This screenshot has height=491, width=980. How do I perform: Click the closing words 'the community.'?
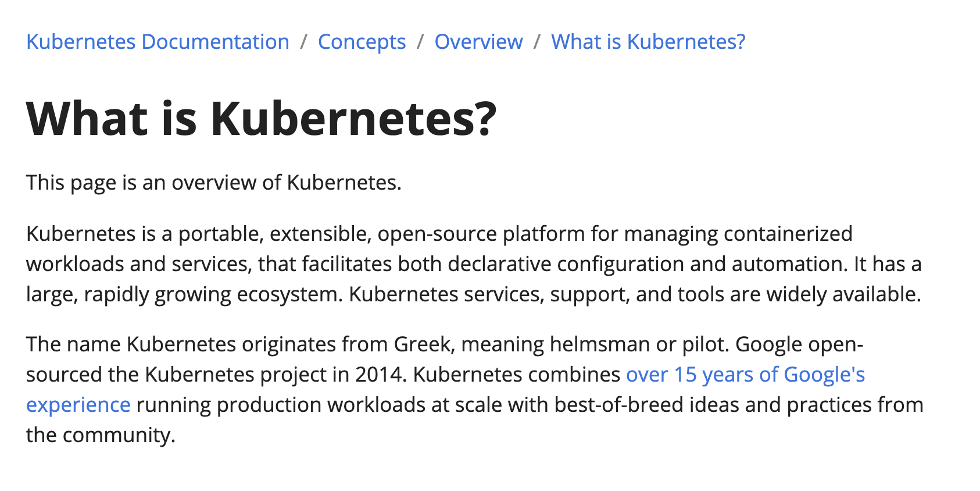(x=101, y=435)
